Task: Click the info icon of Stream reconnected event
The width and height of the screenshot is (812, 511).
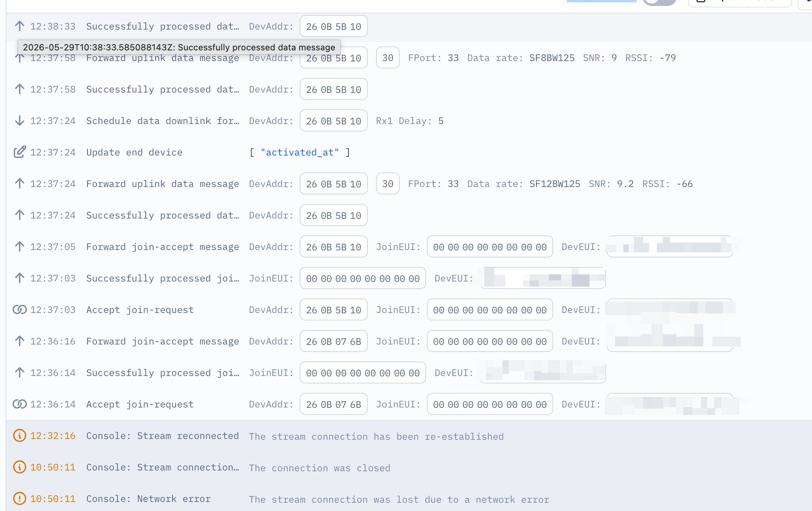Action: pyautogui.click(x=20, y=435)
